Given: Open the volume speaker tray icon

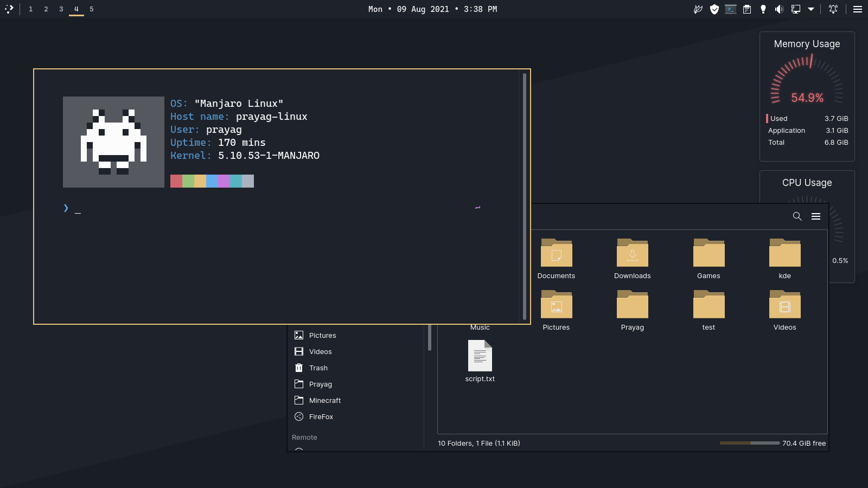Looking at the screenshot, I should pyautogui.click(x=780, y=9).
